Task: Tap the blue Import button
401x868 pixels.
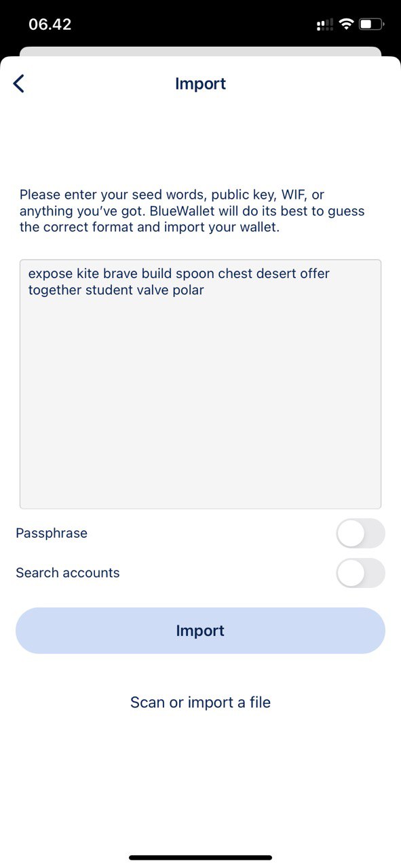Action: tap(200, 631)
